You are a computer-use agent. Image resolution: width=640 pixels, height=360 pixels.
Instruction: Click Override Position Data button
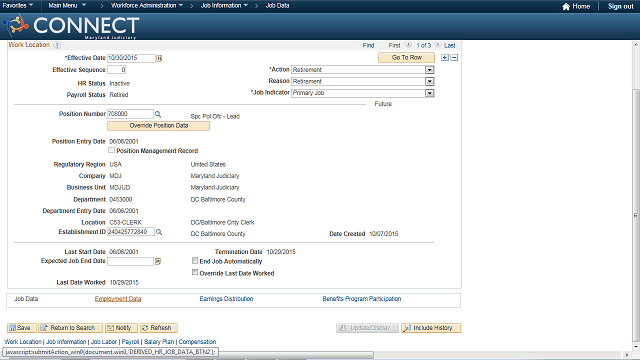click(158, 126)
